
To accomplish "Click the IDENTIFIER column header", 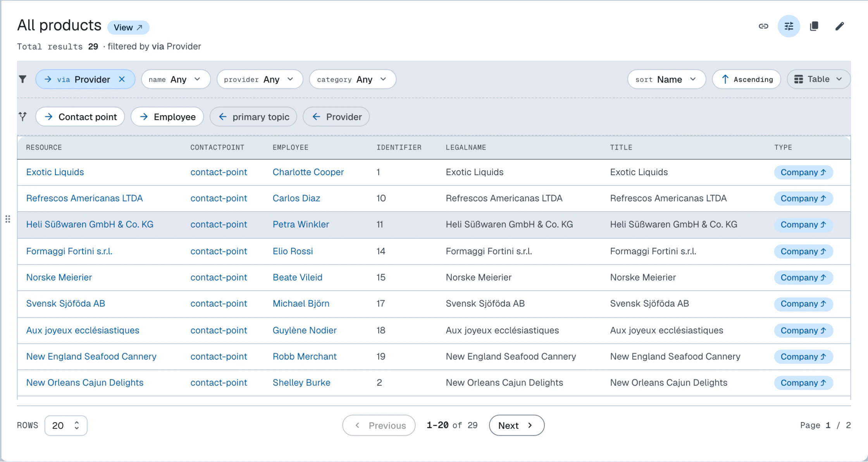I will click(x=399, y=147).
